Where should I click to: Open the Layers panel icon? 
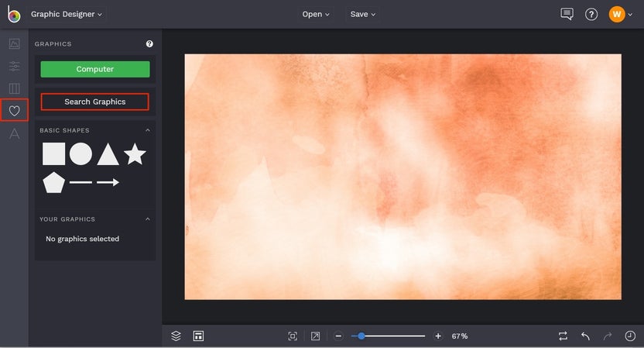tap(176, 336)
